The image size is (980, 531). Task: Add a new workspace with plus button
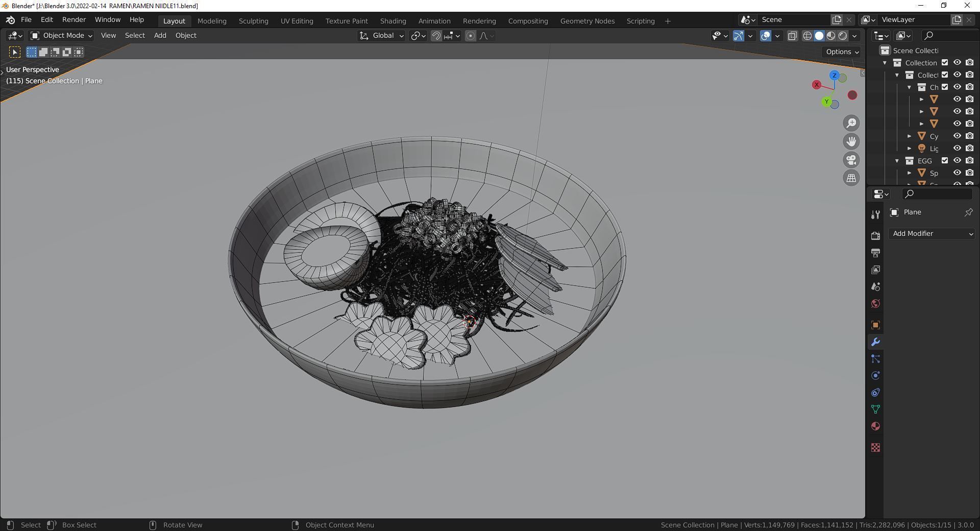[668, 21]
